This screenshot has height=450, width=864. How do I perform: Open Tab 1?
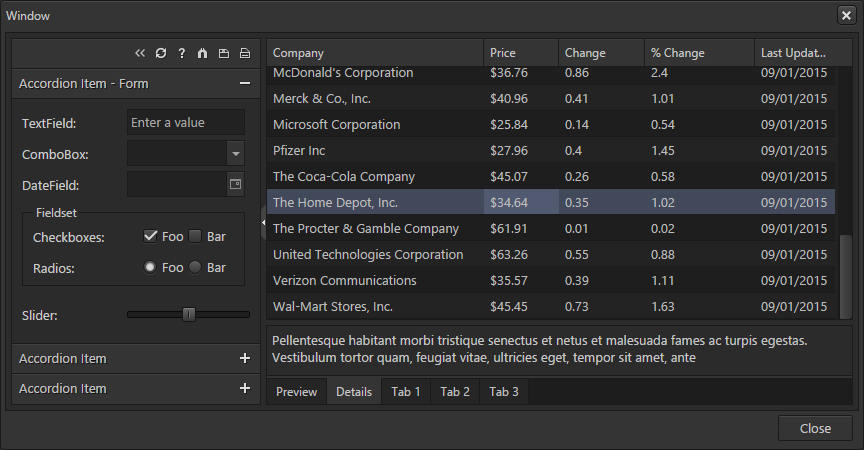[406, 392]
